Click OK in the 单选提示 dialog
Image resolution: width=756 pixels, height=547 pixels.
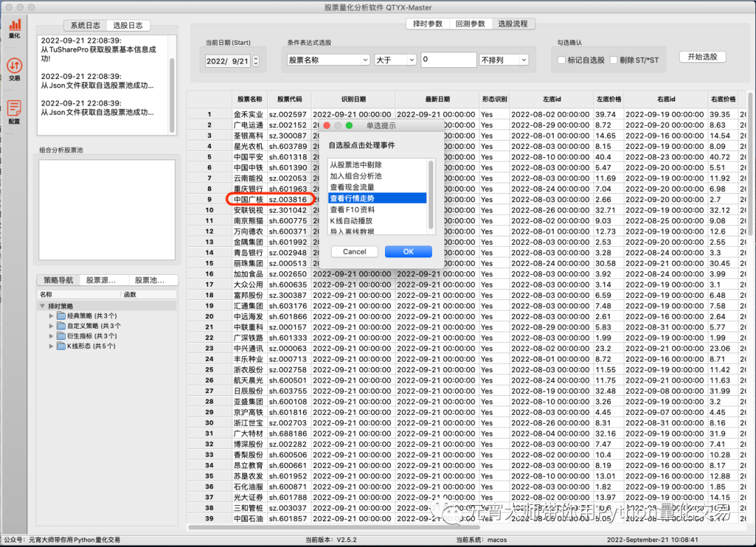408,252
